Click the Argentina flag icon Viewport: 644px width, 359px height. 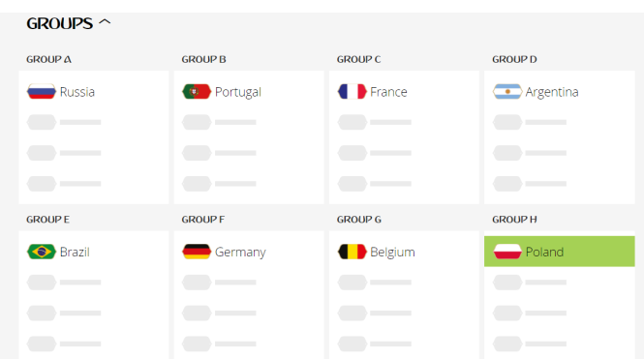(x=507, y=92)
